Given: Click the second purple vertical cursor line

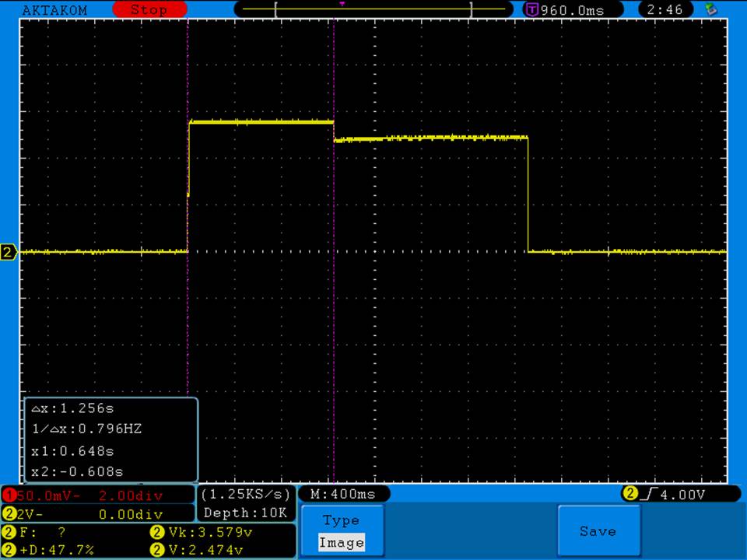Looking at the screenshot, I should tap(334, 311).
